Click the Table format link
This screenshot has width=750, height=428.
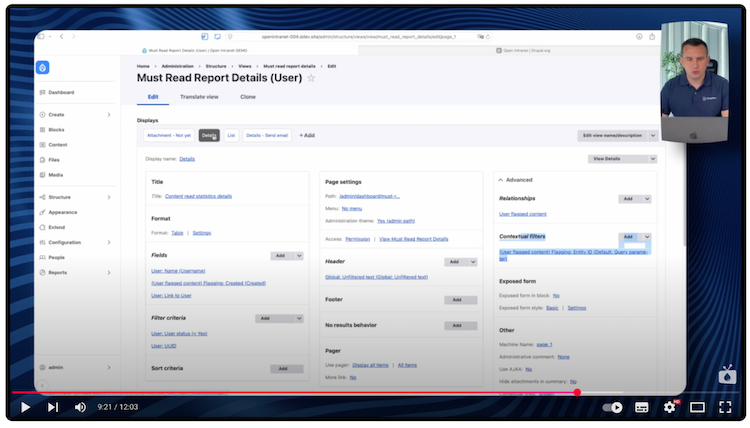[x=177, y=233]
